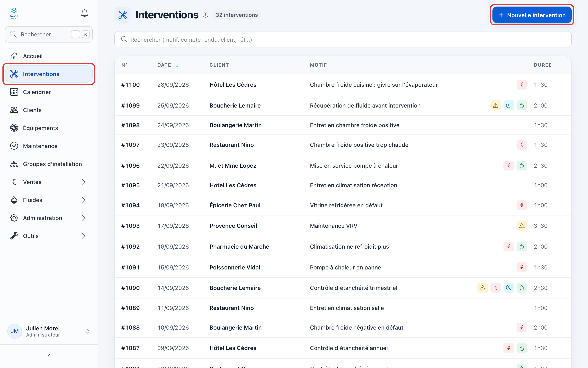The image size is (588, 368).
Task: Click client Pharmacie du Marché
Action: [239, 247]
